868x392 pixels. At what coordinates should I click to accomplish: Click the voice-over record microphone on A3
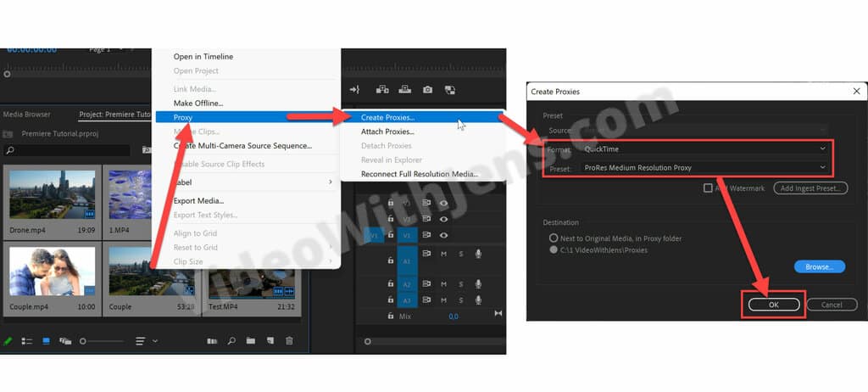[x=478, y=300]
